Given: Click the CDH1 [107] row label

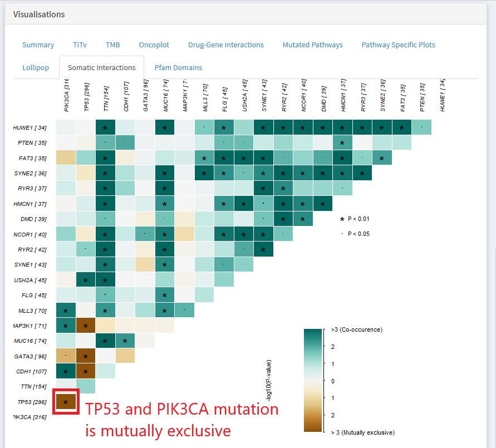Looking at the screenshot, I should coord(31,372).
